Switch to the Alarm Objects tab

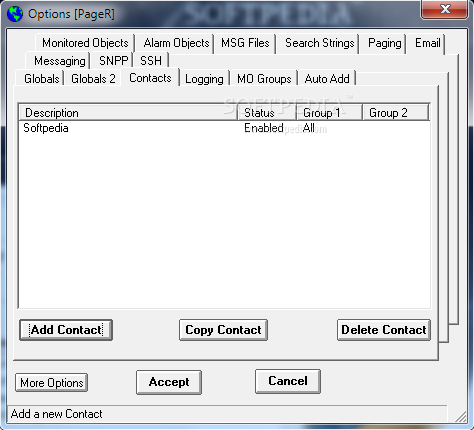coord(176,43)
